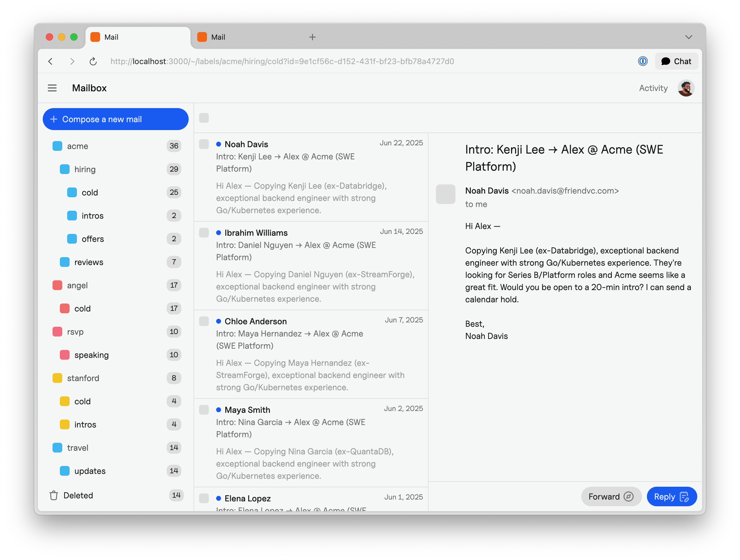This screenshot has height=560, width=740.
Task: Open the hamburger sidebar menu
Action: (52, 88)
